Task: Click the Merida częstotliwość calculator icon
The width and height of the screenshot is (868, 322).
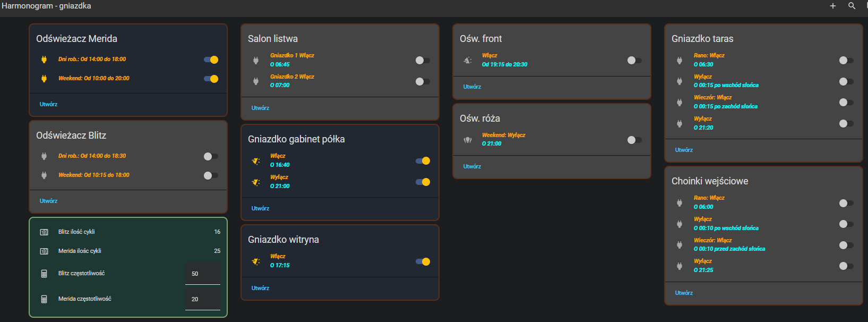Action: [44, 299]
